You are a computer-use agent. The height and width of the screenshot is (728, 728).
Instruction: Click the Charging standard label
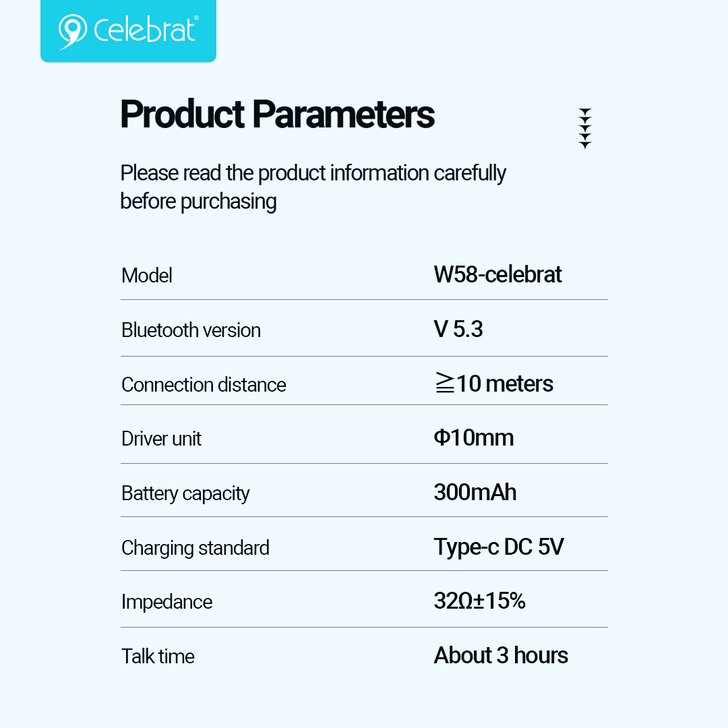(195, 548)
